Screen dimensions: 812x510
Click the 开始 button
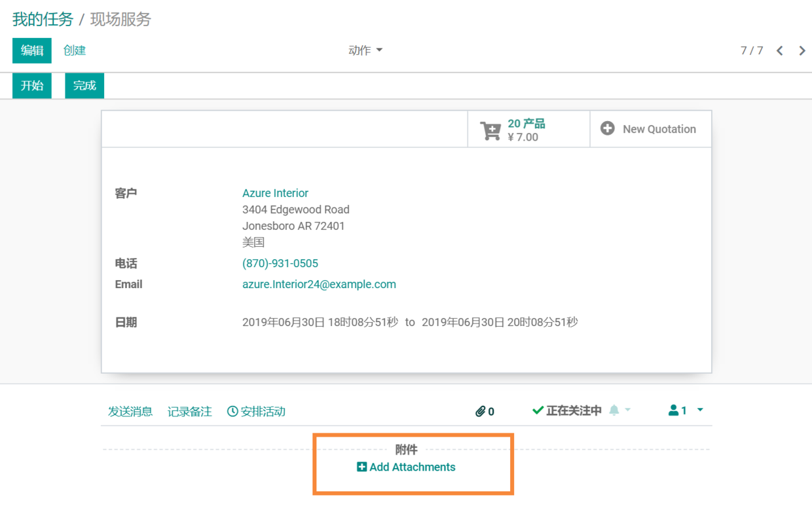point(32,86)
